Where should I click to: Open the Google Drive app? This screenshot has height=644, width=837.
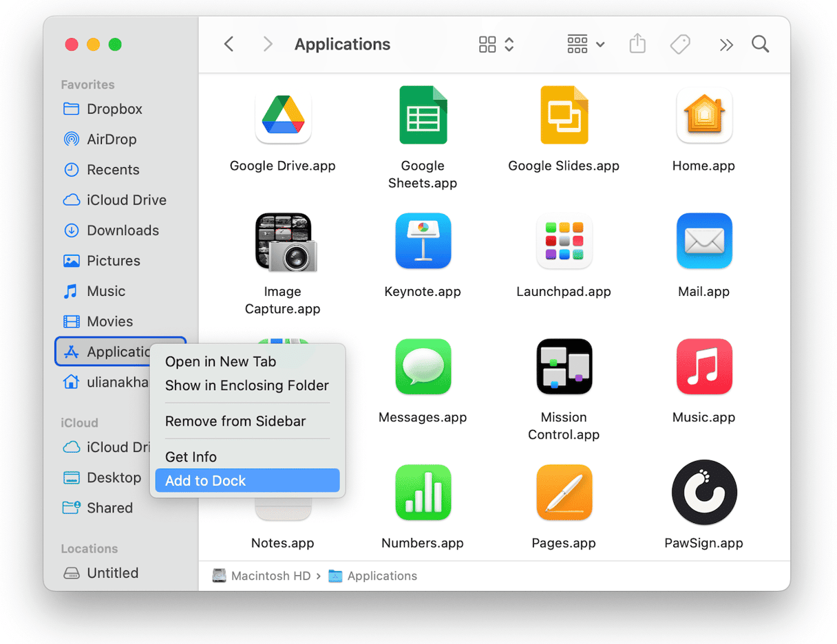click(282, 115)
